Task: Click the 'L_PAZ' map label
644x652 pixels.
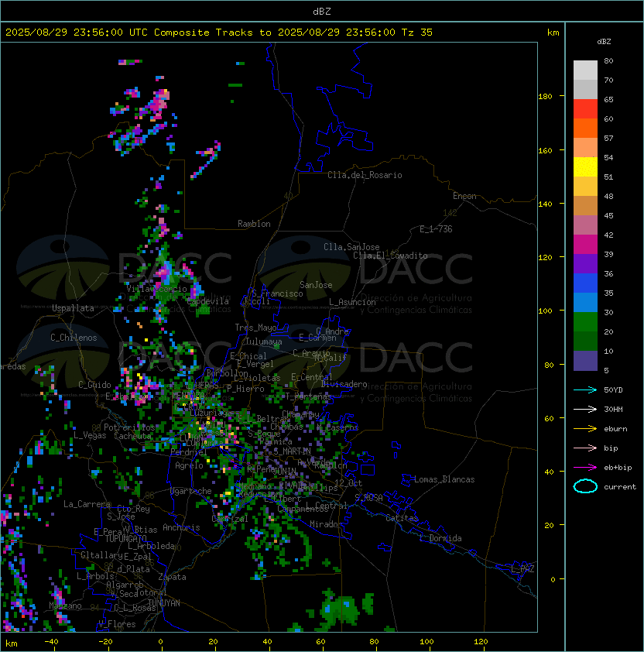Action: 522,569
